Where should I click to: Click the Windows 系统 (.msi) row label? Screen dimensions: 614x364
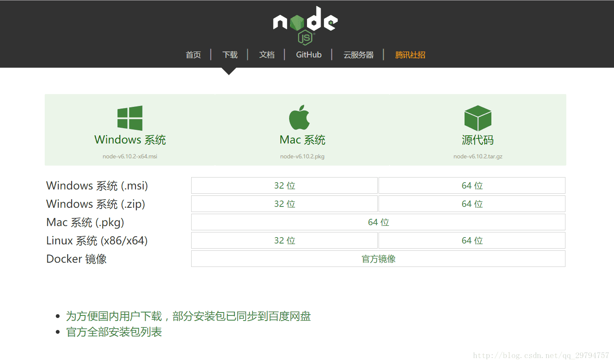(x=97, y=186)
